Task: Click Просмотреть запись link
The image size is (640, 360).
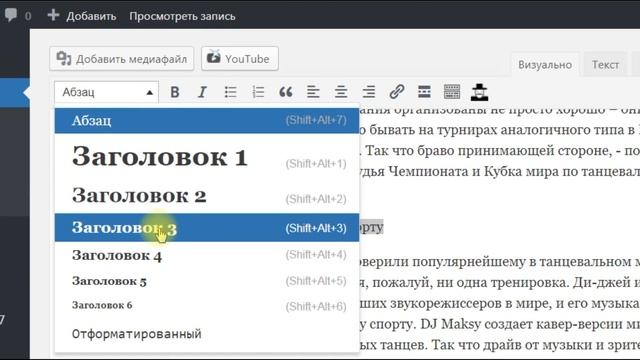Action: click(x=182, y=16)
